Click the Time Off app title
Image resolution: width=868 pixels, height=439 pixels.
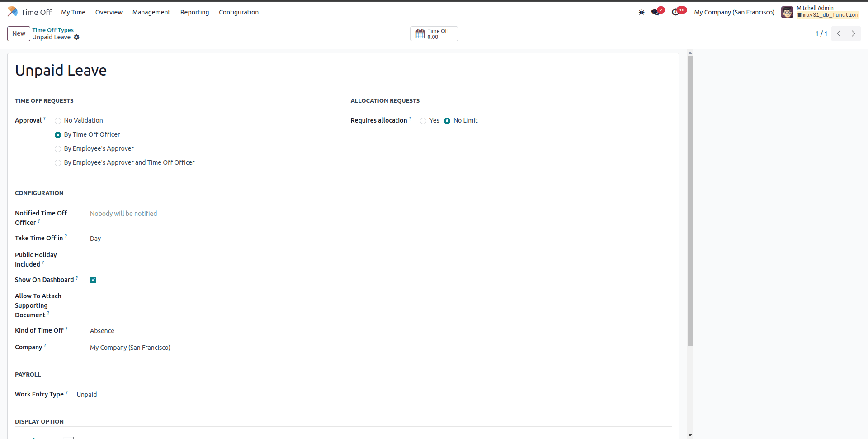(x=37, y=12)
